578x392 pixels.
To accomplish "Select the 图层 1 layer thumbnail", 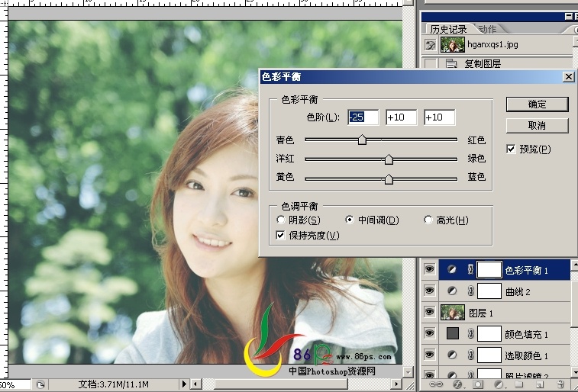I will tap(453, 312).
